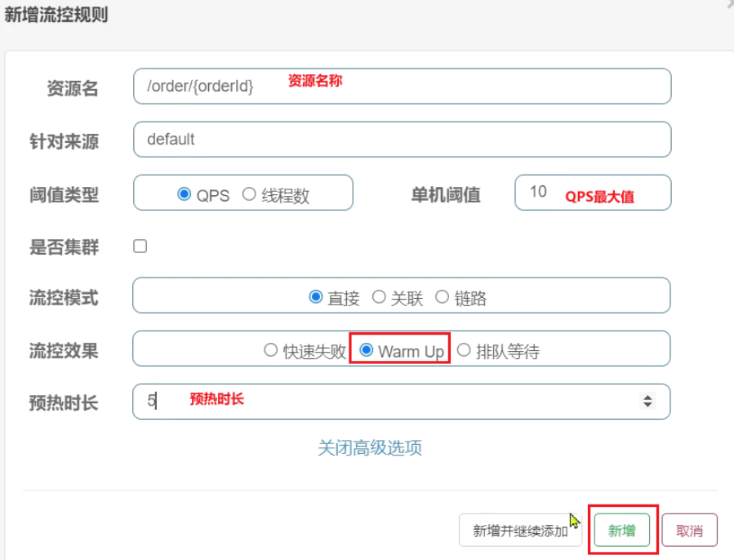This screenshot has height=560, width=734.
Task: Choose the 直接 flow control mode
Action: coord(316,297)
